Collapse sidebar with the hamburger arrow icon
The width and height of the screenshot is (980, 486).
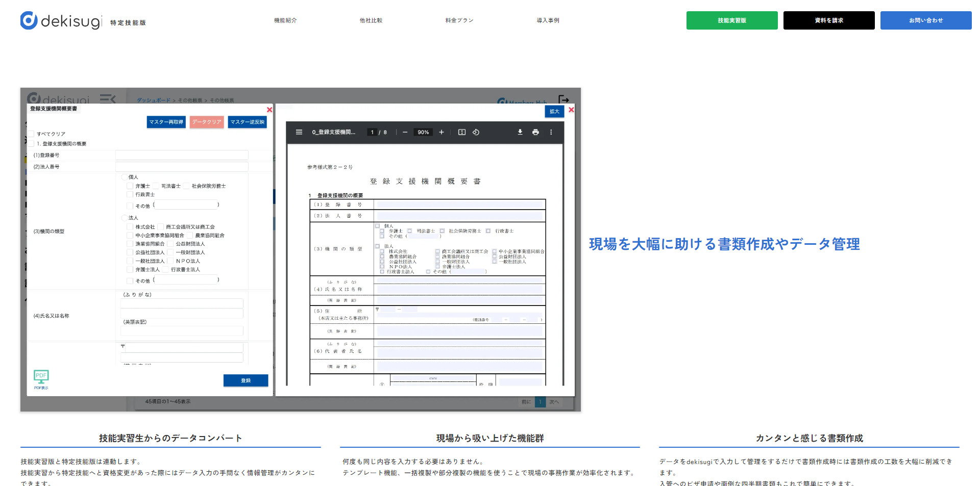108,98
